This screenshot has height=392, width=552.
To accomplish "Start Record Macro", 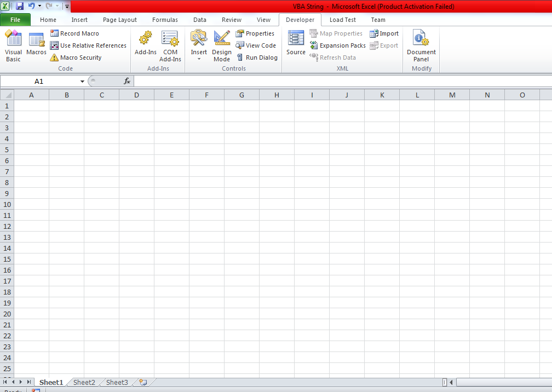I will click(x=74, y=33).
